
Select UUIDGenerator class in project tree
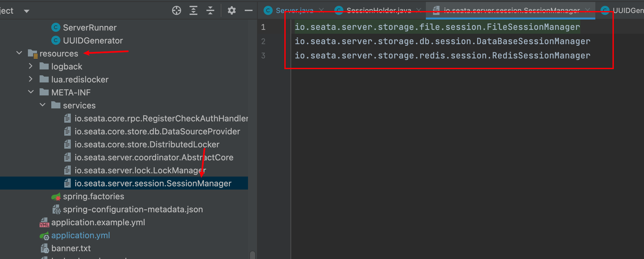point(93,41)
